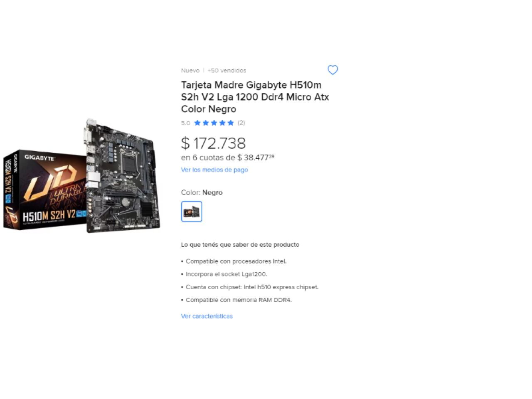Click the Gigabyte H510M S2H V2 box image

45,190
